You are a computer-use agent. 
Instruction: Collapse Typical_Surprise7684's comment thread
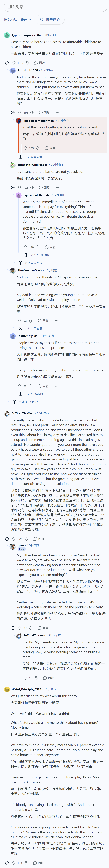click(x=7, y=63)
